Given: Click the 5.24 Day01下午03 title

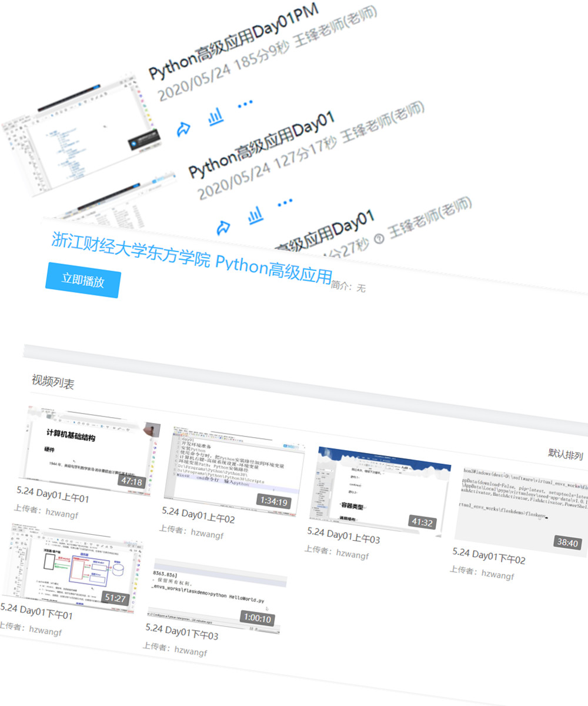Looking at the screenshot, I should pyautogui.click(x=182, y=632).
